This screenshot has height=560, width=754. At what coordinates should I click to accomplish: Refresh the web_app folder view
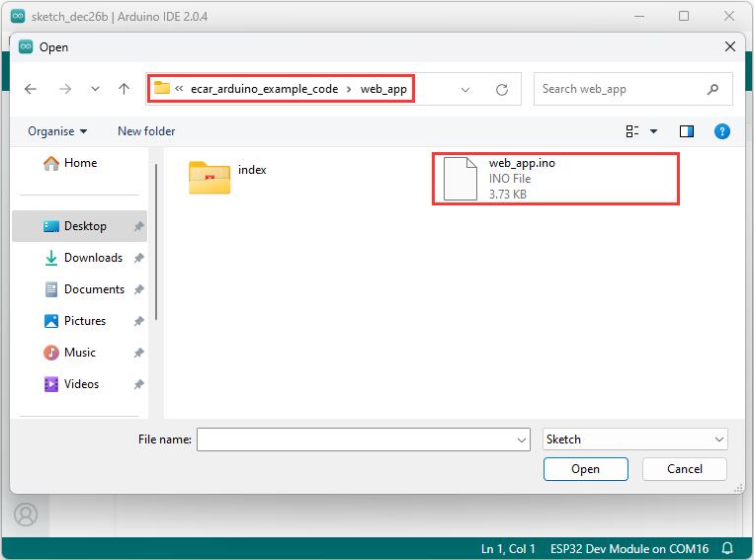[502, 90]
